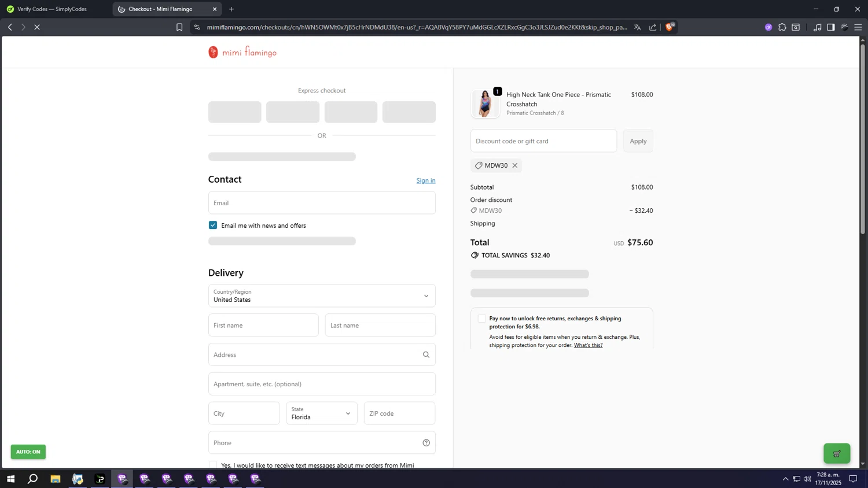Viewport: 868px width, 488px height.
Task: Open the State dropdown showing Florida
Action: click(322, 413)
